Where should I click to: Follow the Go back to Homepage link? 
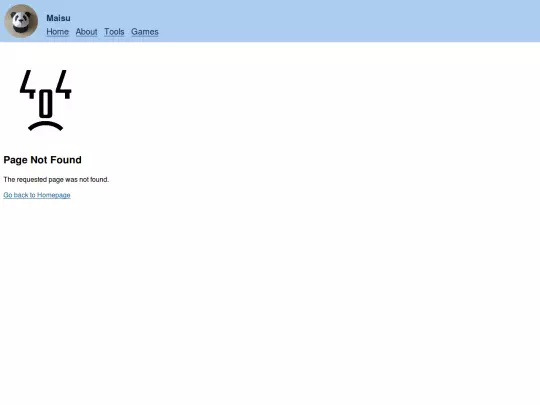tap(37, 195)
